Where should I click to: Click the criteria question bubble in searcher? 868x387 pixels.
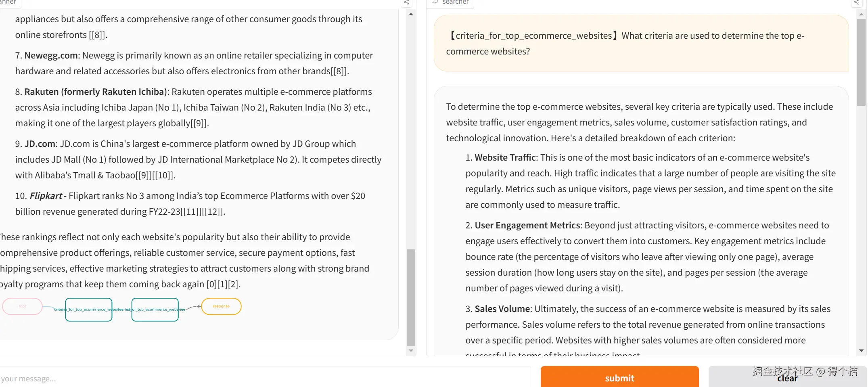641,43
